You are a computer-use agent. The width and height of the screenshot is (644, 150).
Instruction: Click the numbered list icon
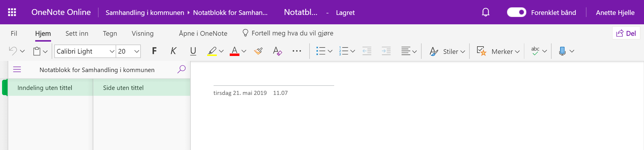pyautogui.click(x=344, y=51)
